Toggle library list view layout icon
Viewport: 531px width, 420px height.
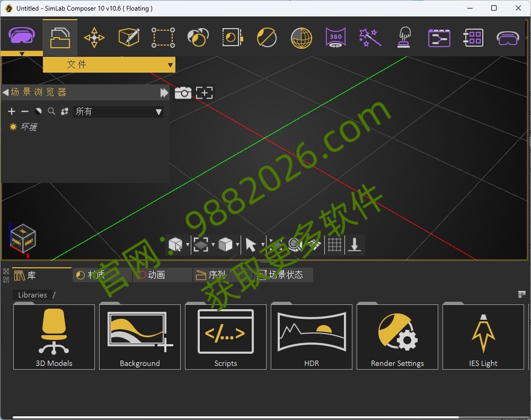pyautogui.click(x=522, y=294)
